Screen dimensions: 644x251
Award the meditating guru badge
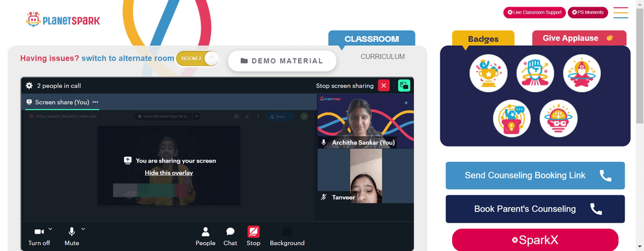click(582, 74)
